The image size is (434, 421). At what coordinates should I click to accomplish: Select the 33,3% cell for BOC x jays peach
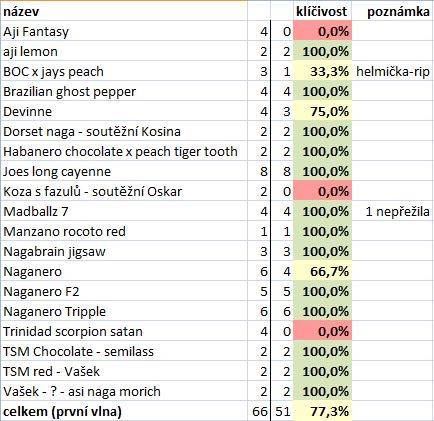(322, 71)
